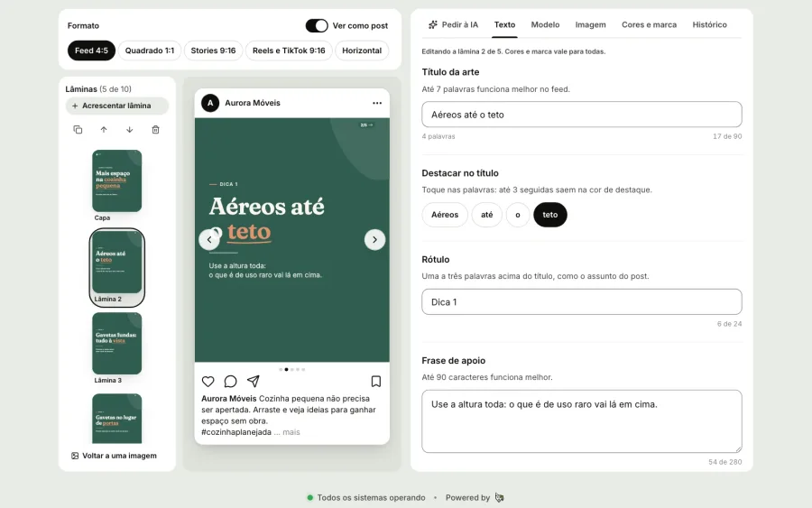Edit the Frase de apoio textarea
The image size is (812, 508).
(x=582, y=421)
